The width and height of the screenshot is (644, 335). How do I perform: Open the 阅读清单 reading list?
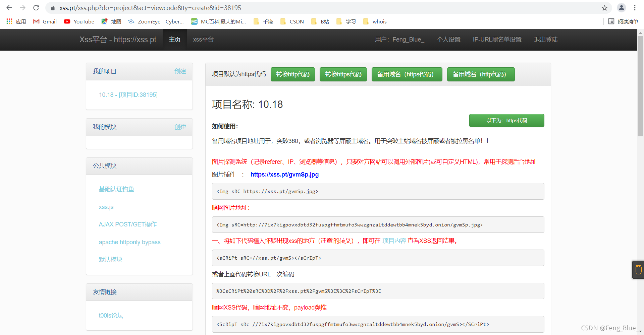pyautogui.click(x=623, y=21)
